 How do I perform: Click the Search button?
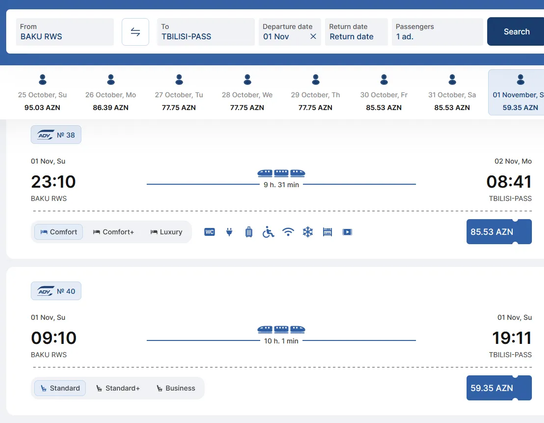point(516,32)
